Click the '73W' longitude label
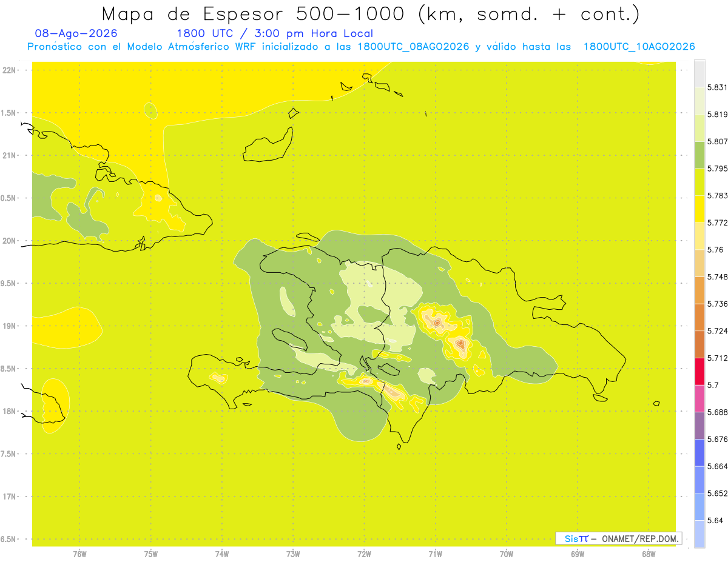This screenshot has width=728, height=562. click(293, 554)
